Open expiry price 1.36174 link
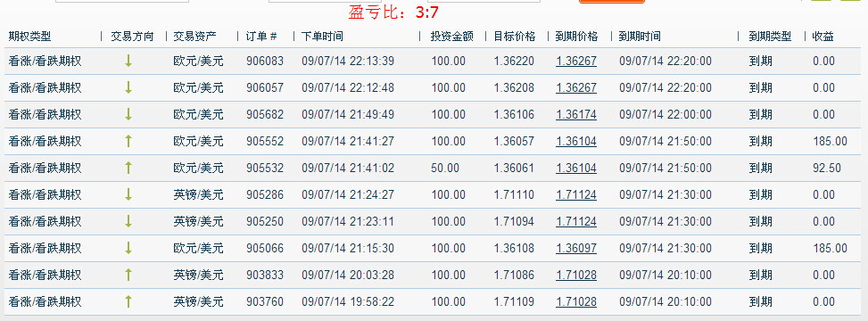Viewport: 868px width, 321px height. tap(576, 114)
